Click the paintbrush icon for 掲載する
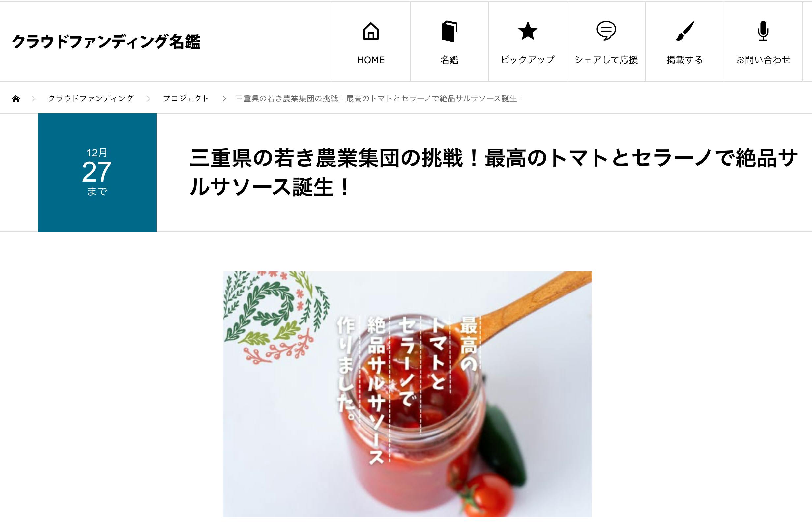The image size is (812, 531). (684, 31)
